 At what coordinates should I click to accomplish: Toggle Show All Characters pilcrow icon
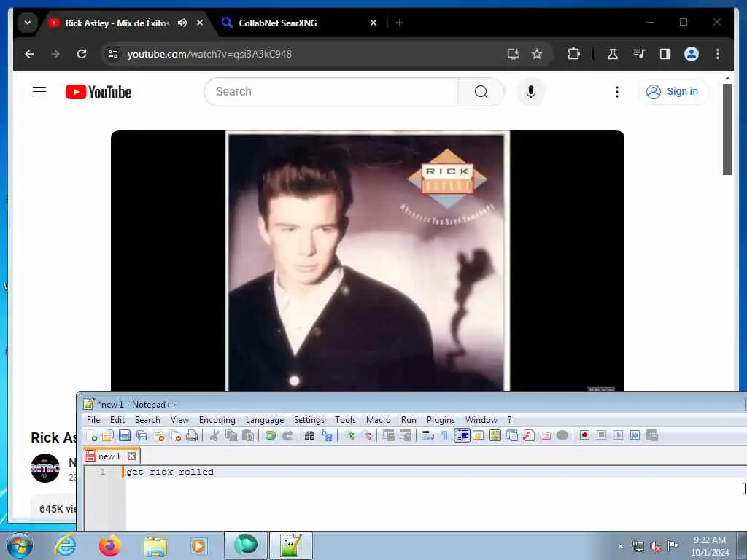(444, 435)
